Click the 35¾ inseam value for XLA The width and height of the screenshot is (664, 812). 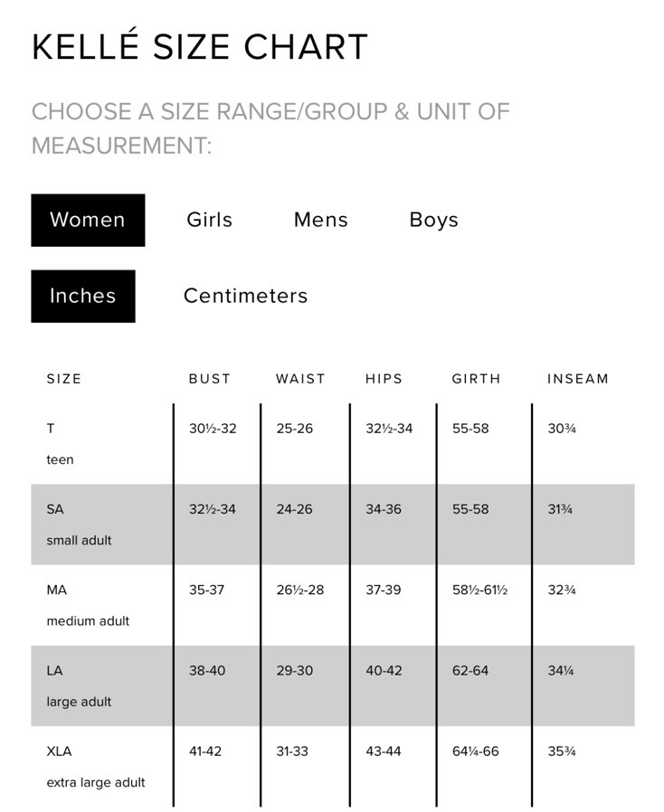coord(562,751)
